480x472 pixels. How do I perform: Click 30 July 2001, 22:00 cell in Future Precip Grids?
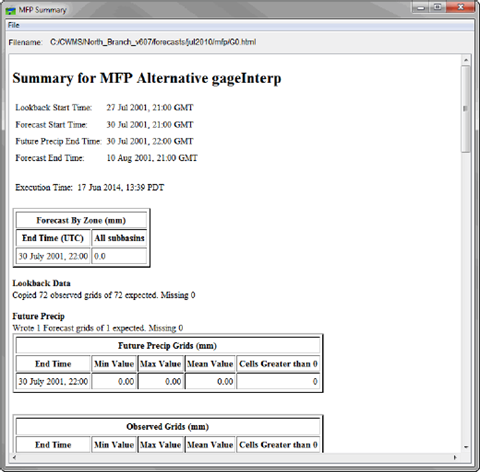53,381
